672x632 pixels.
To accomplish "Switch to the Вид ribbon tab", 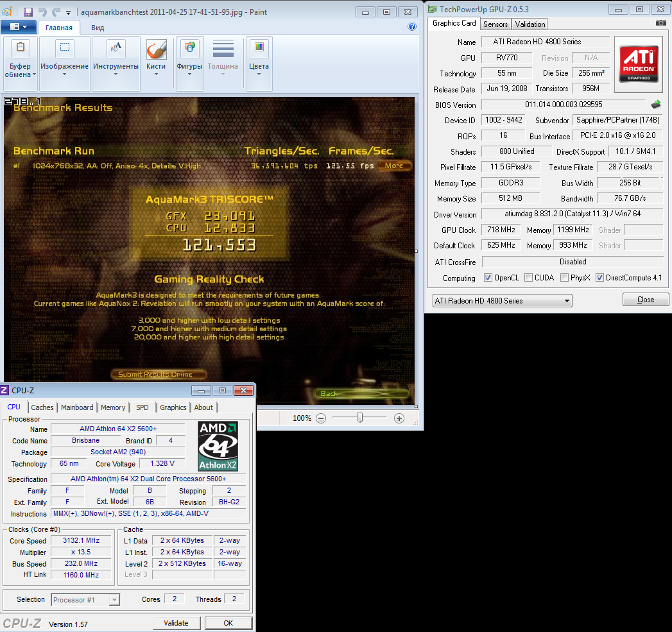I will coord(98,28).
